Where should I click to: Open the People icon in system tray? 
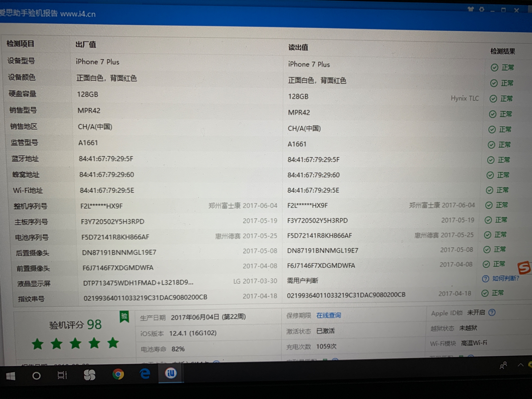(x=503, y=365)
